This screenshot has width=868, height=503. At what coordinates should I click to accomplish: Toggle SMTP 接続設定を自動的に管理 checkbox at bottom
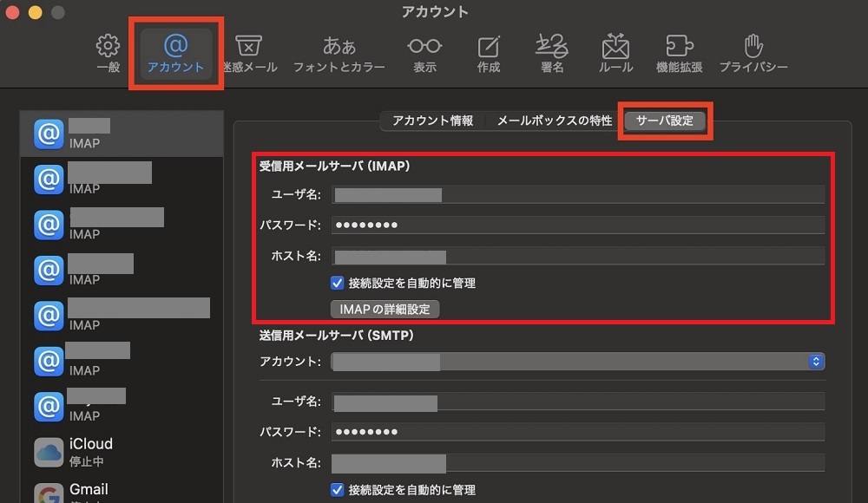point(337,490)
